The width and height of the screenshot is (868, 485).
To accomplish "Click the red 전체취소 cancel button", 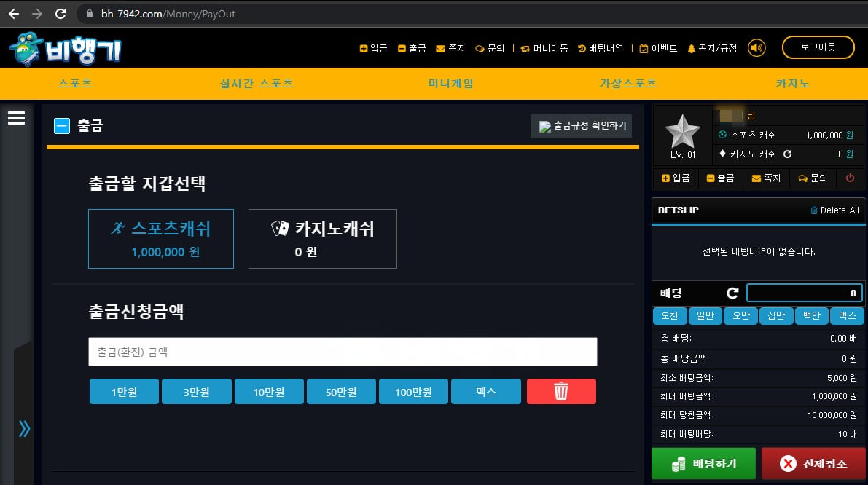I will pos(813,463).
